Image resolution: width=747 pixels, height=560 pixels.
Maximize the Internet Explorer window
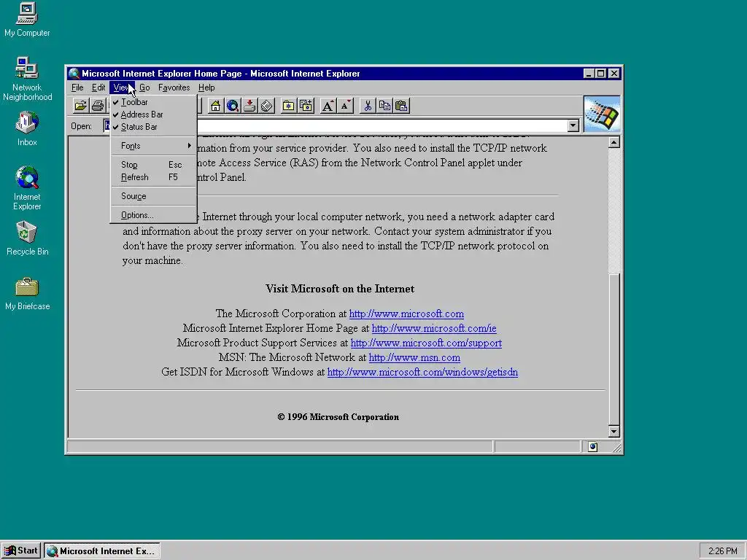pos(601,74)
